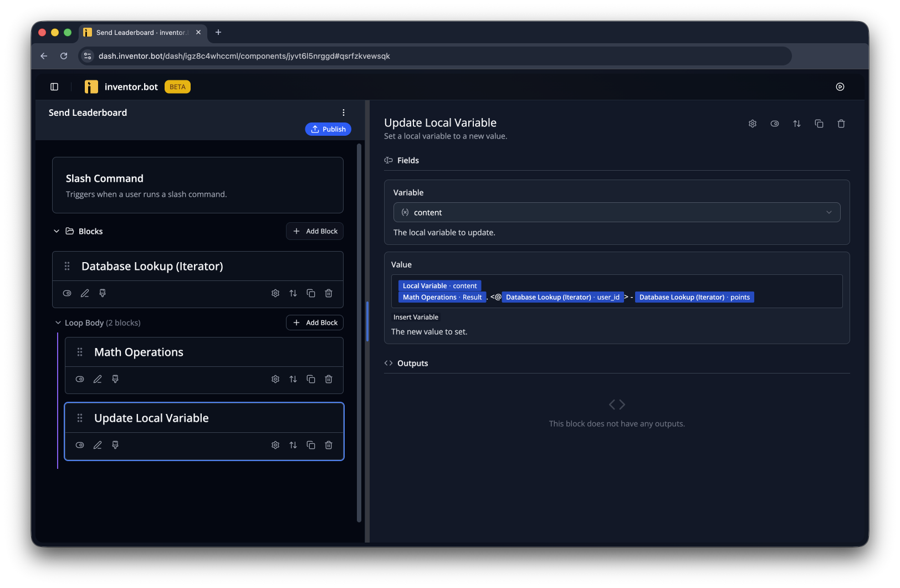Open settings gear in the detail panel header
900x588 pixels.
tap(753, 124)
